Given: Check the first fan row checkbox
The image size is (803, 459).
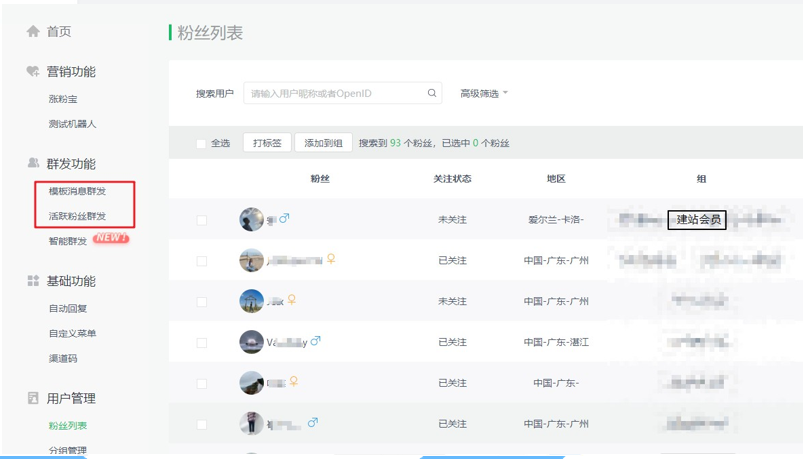Looking at the screenshot, I should tap(202, 220).
